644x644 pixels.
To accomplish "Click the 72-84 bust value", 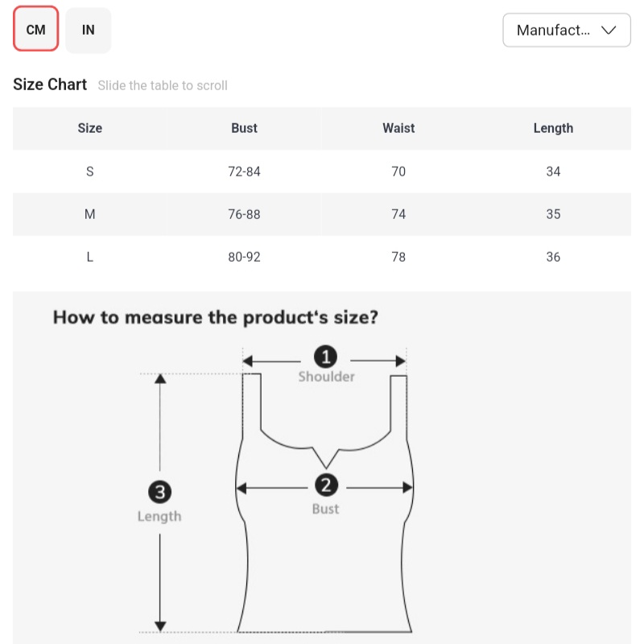I will click(x=244, y=171).
